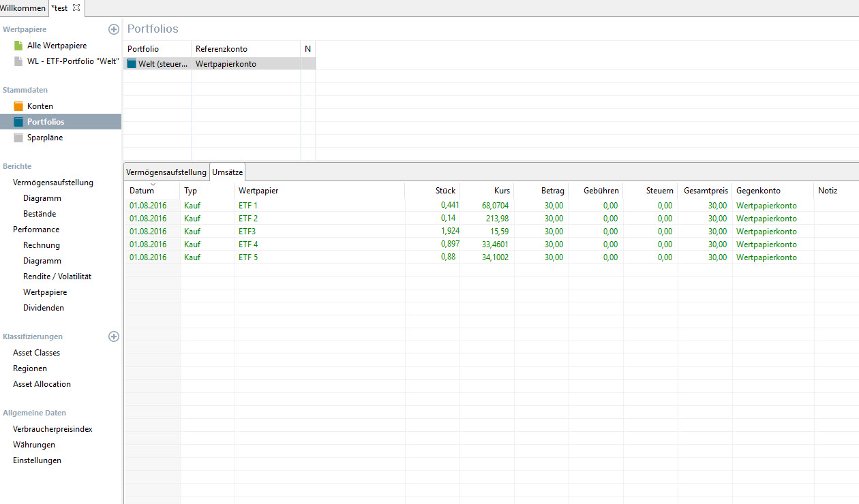Select the ETF 4 purchase row
Screen dimensions: 859x504
coord(492,244)
